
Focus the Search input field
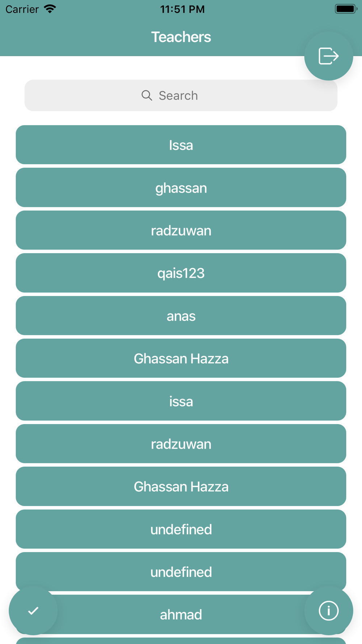181,96
